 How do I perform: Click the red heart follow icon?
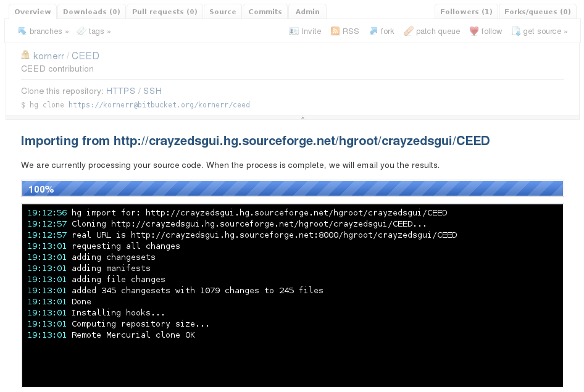[473, 31]
